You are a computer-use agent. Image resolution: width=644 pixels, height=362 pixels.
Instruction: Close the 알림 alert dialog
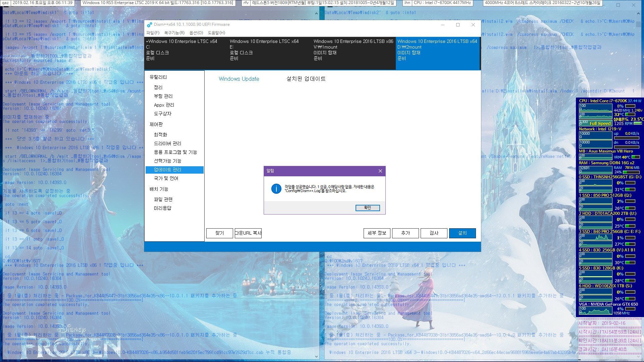[380, 171]
